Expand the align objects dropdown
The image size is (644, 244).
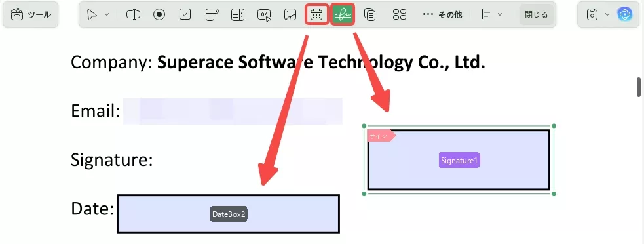[500, 15]
